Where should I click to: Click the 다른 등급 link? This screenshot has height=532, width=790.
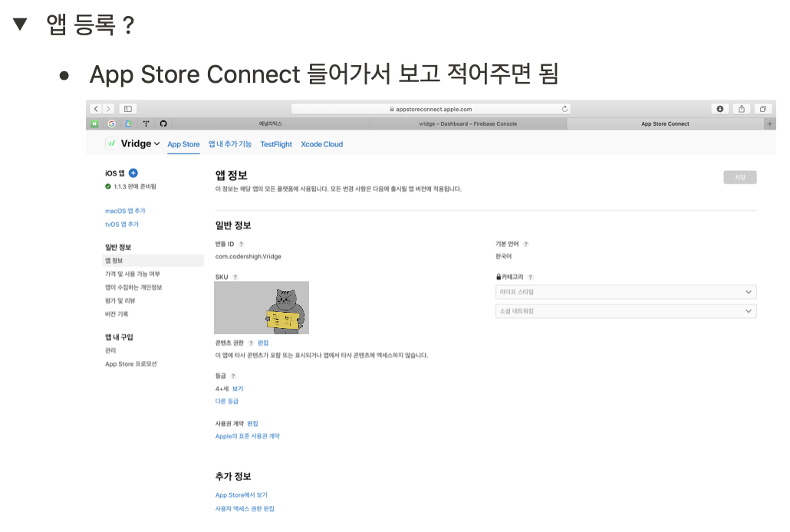click(227, 401)
